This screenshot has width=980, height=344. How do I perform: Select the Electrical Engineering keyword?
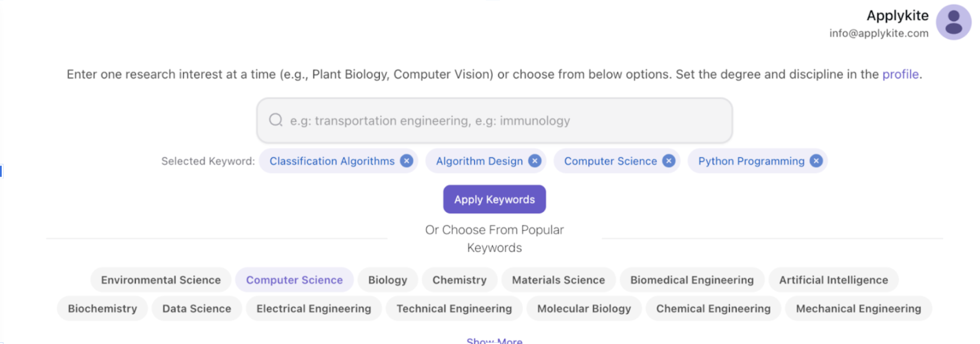tap(313, 308)
